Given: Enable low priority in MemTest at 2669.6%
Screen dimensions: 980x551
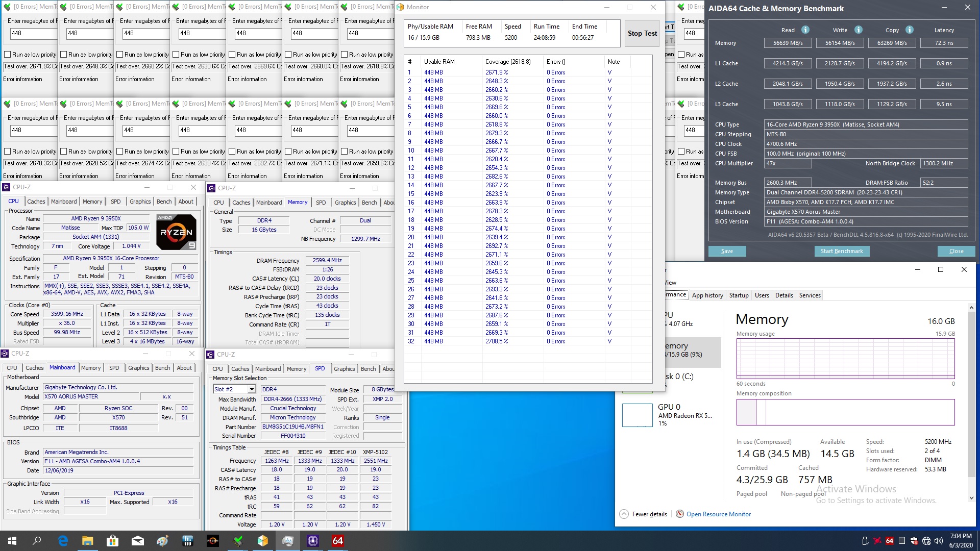Looking at the screenshot, I should (232, 55).
